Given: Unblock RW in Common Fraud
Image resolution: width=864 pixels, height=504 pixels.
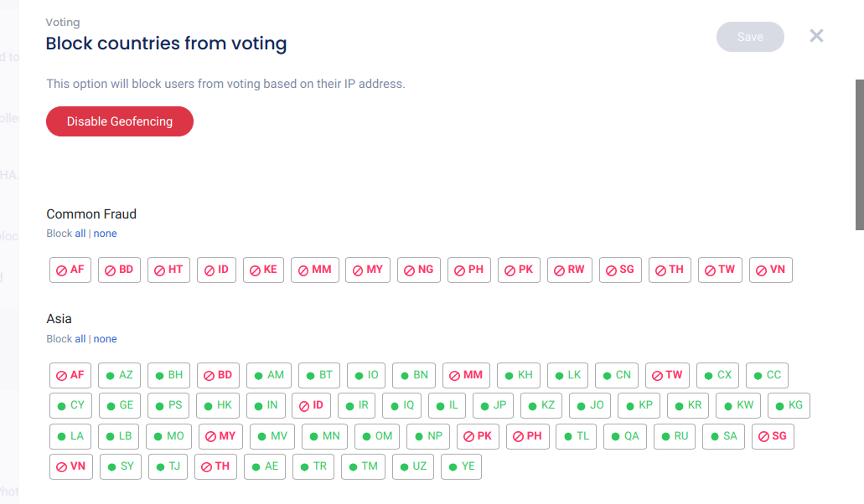Looking at the screenshot, I should 570,270.
